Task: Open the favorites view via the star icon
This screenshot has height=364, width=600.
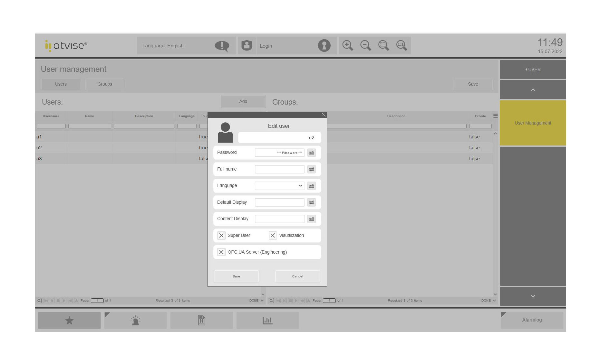Action: click(x=69, y=320)
